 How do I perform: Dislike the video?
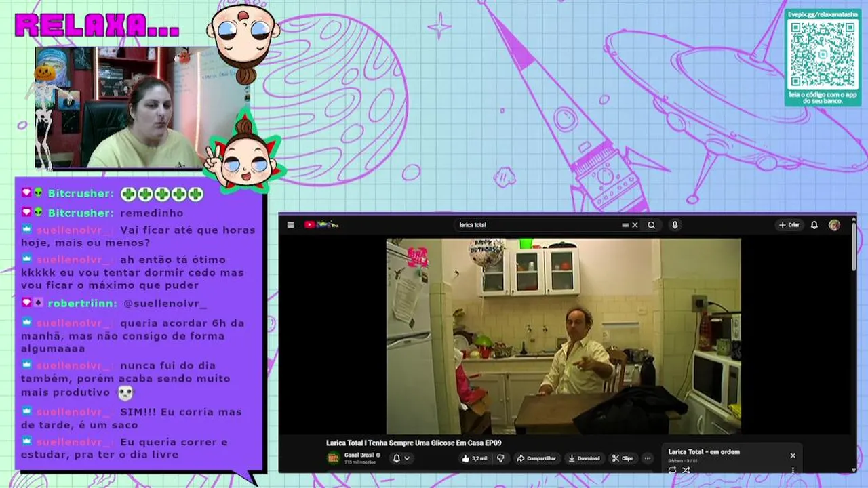tap(500, 458)
